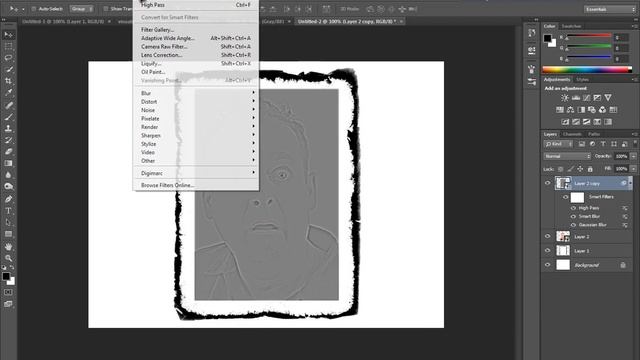The height and width of the screenshot is (360, 640).
Task: Open the Auto-Select Group dropdown
Action: coord(81,9)
